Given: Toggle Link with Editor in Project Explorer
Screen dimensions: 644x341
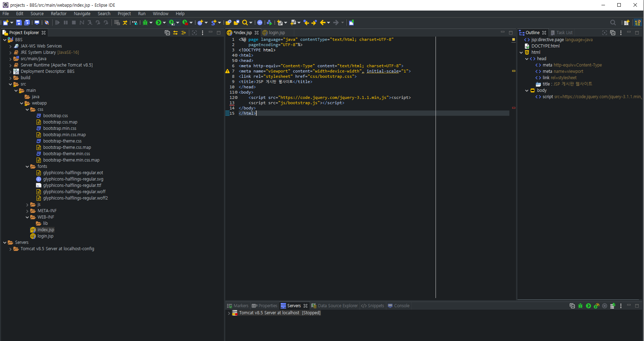Looking at the screenshot, I should click(175, 33).
